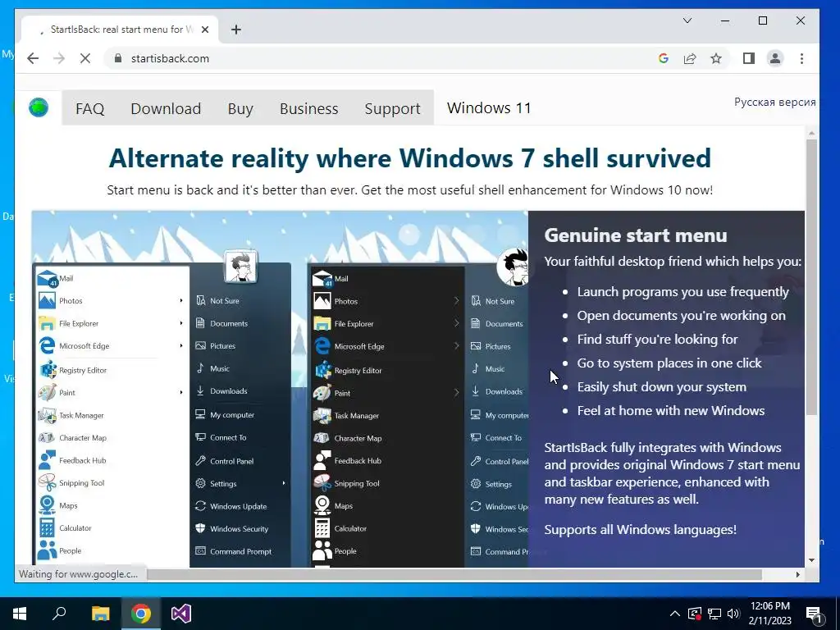Click the StartIsBack globe logo

point(39,107)
